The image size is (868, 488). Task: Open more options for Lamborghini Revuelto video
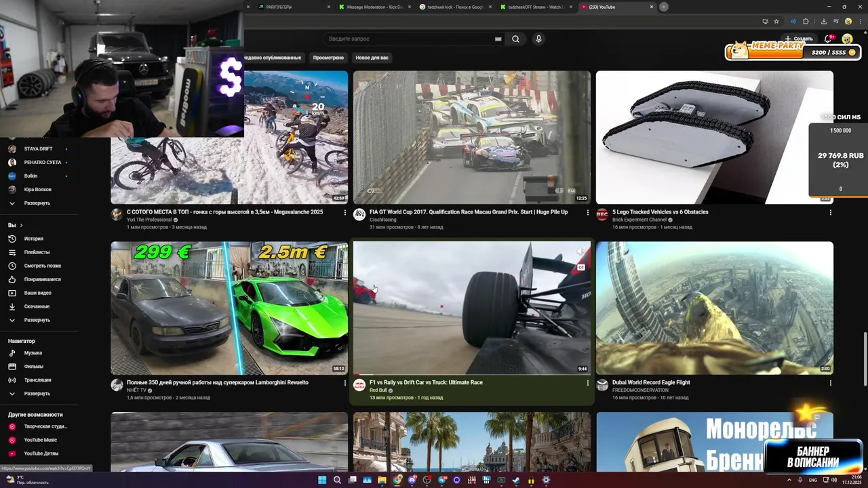(x=345, y=383)
